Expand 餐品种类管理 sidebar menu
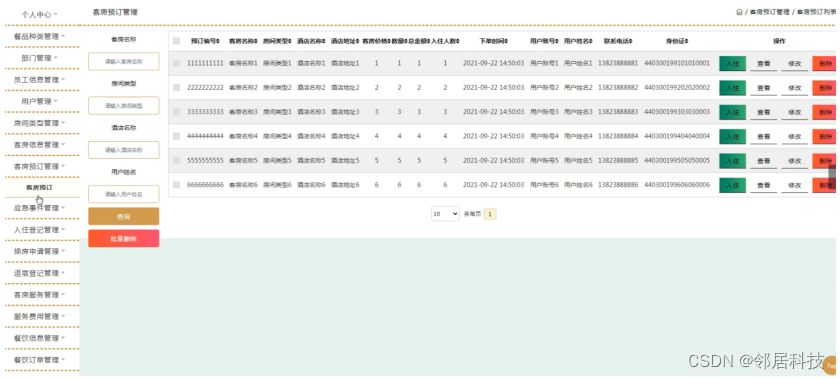This screenshot has height=379, width=840. pyautogui.click(x=40, y=36)
